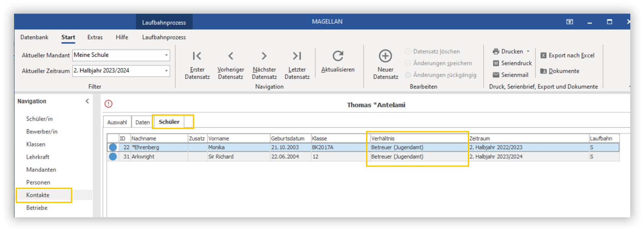The image size is (644, 231).
Task: Open the Drucken dropdown arrow
Action: (x=528, y=51)
